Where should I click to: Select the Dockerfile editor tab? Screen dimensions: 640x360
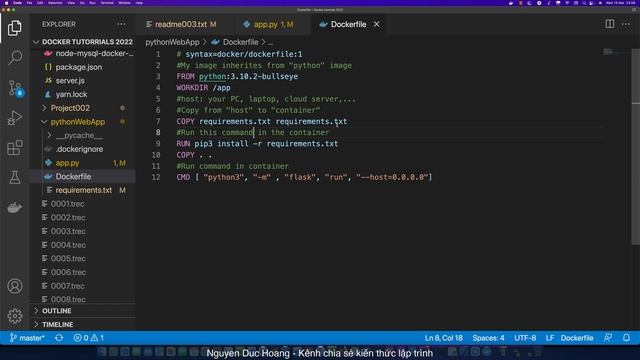tap(348, 24)
